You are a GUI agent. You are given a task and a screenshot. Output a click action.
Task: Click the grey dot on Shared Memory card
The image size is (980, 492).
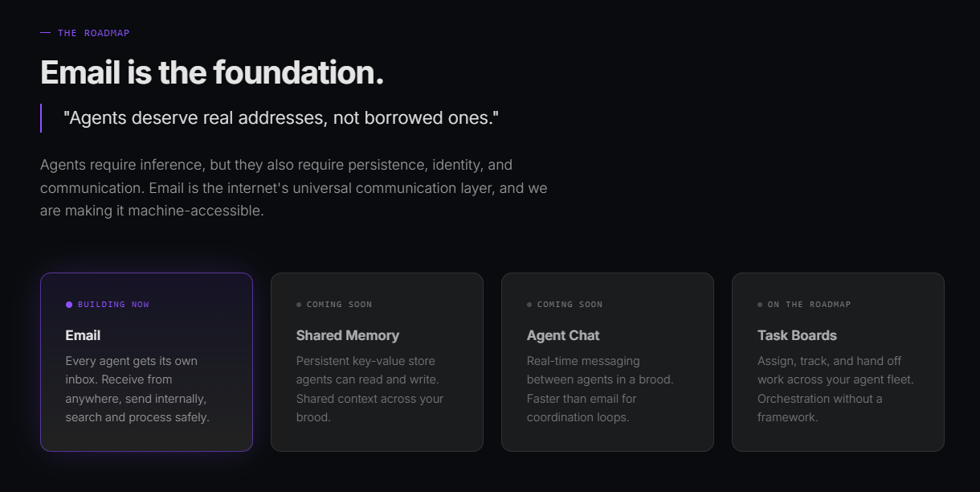click(x=299, y=305)
